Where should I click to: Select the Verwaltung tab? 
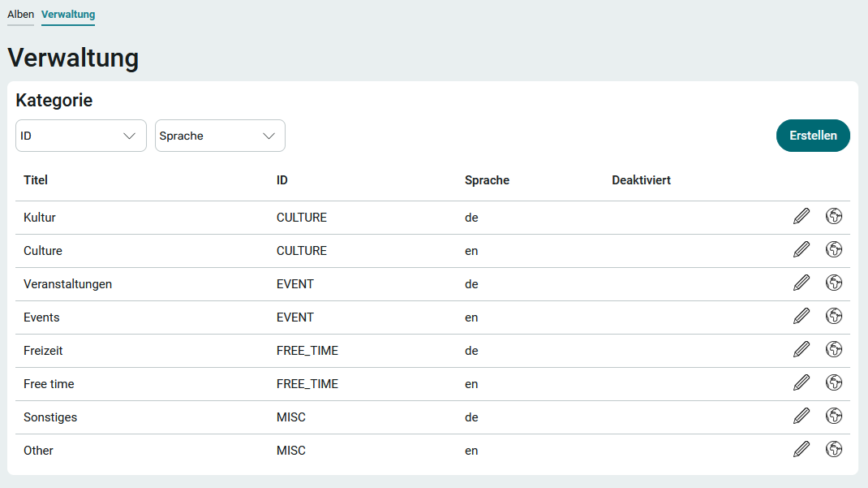(68, 15)
